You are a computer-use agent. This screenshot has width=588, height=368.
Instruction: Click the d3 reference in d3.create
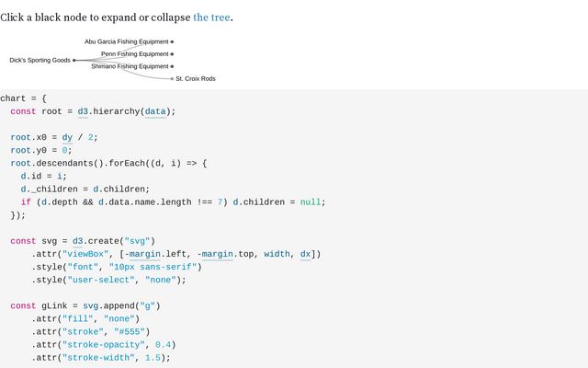77,241
